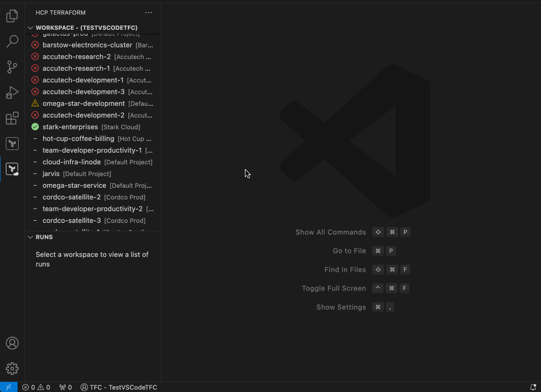Click the TFC - TestVSCodeTFC status bar entry
This screenshot has height=392, width=541.
(119, 387)
